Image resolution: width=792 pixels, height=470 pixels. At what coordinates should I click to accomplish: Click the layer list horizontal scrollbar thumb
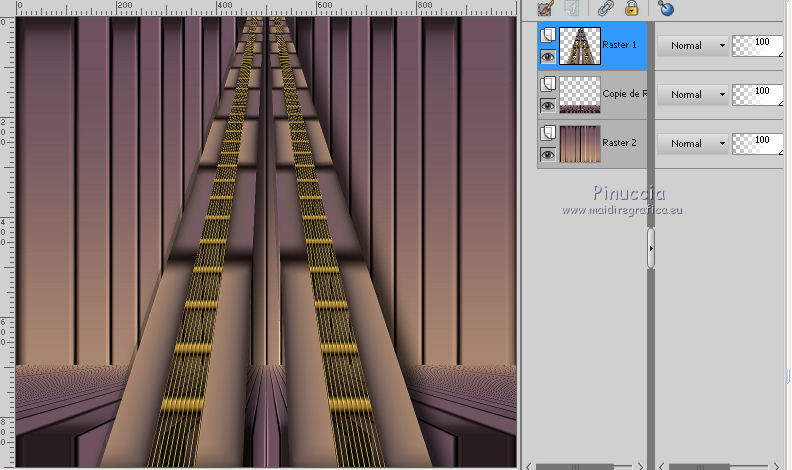574,466
